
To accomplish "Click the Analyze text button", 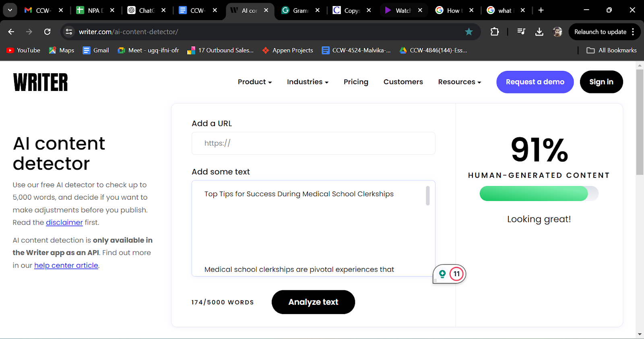I will coord(313,302).
